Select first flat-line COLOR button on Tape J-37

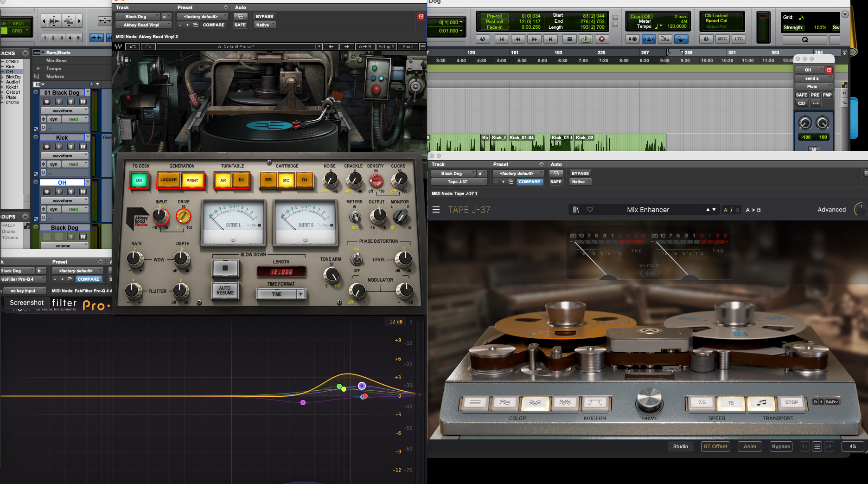click(x=475, y=402)
